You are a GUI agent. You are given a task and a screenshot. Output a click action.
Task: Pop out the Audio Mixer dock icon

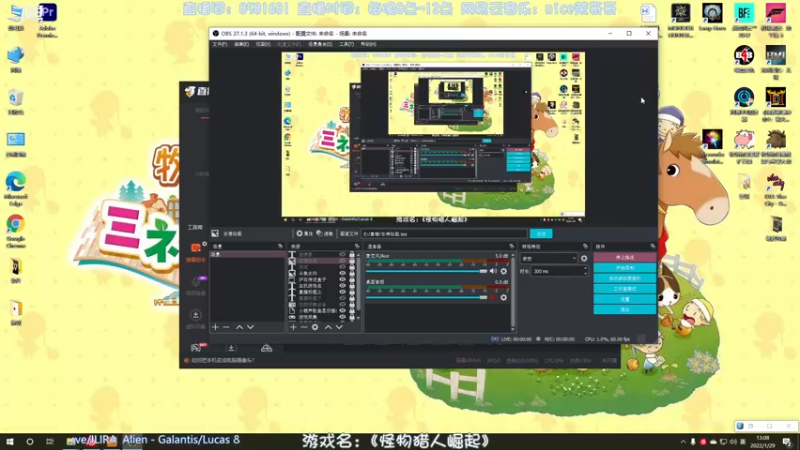tap(512, 246)
